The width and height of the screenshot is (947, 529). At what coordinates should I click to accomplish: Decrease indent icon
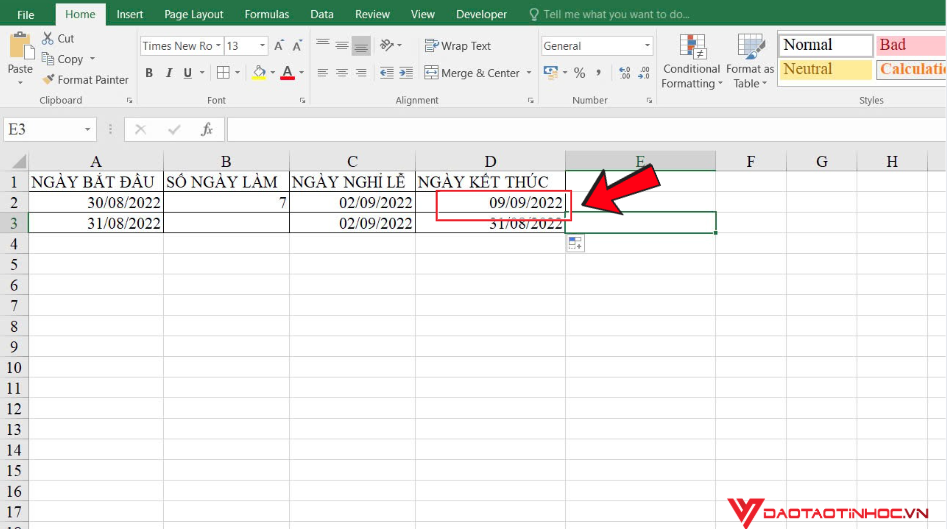point(387,73)
